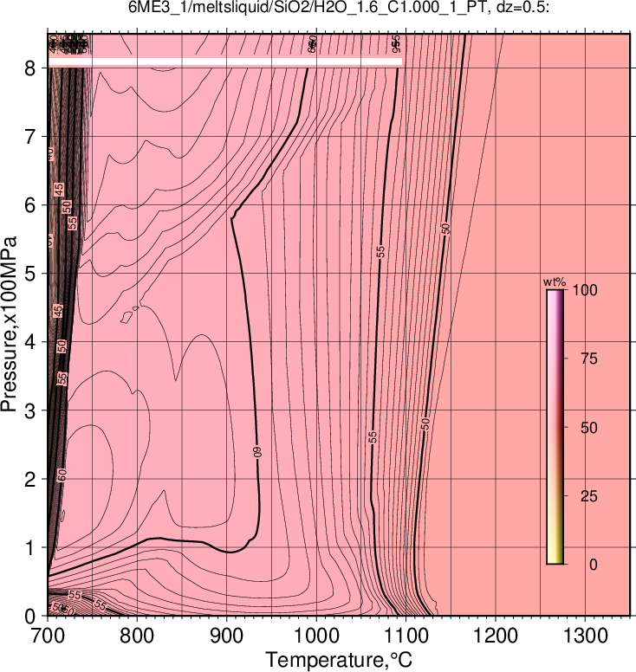Viewport: 636px width, 672px height.
Task: Click the 60 contour label near left edge
Action: click(x=62, y=475)
